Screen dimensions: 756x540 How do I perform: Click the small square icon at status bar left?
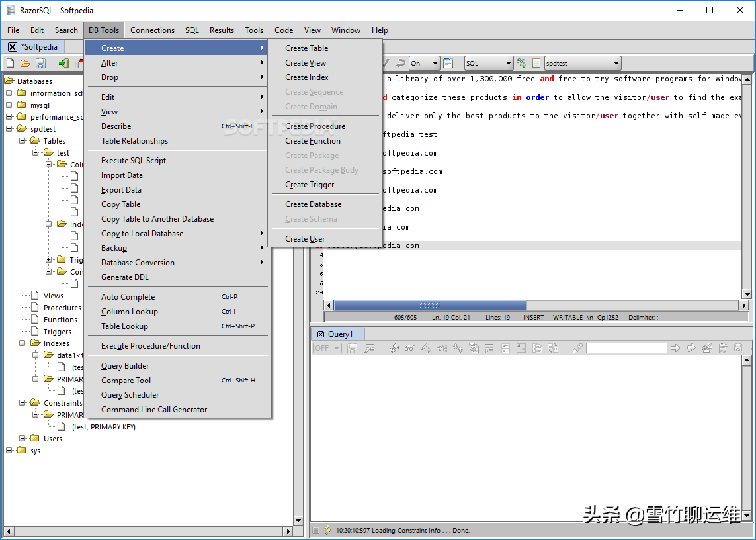click(315, 530)
